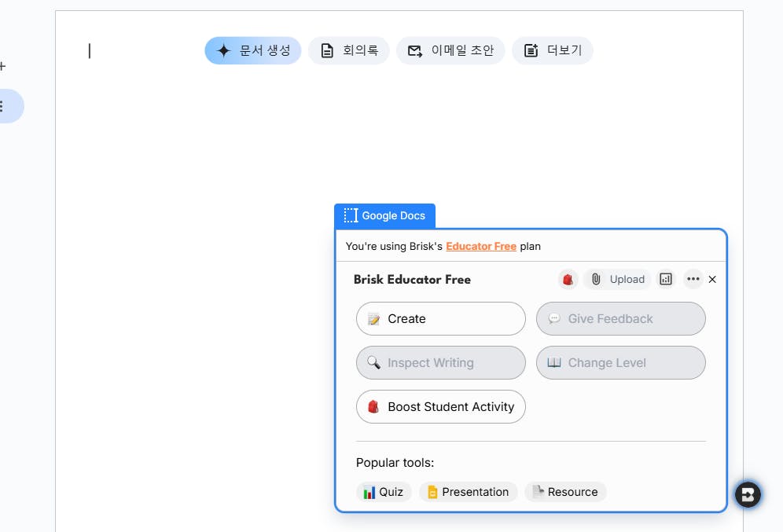Open the 더보기 chip
This screenshot has height=532, width=783.
coord(553,50)
